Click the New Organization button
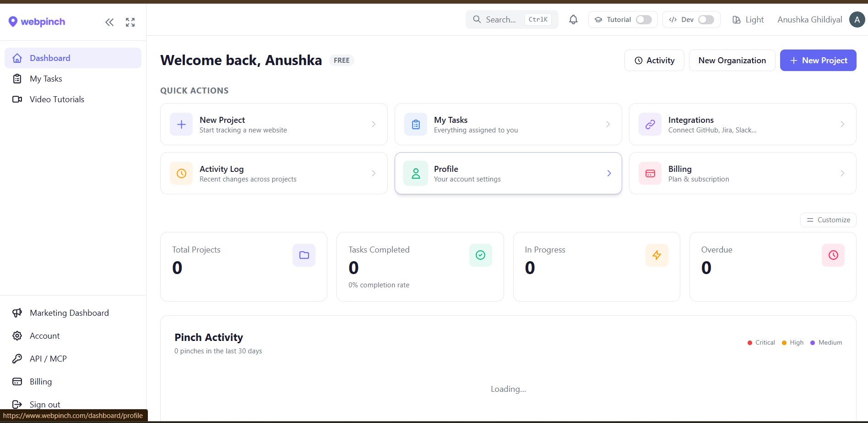Viewport: 868px width, 423px height. click(x=732, y=60)
